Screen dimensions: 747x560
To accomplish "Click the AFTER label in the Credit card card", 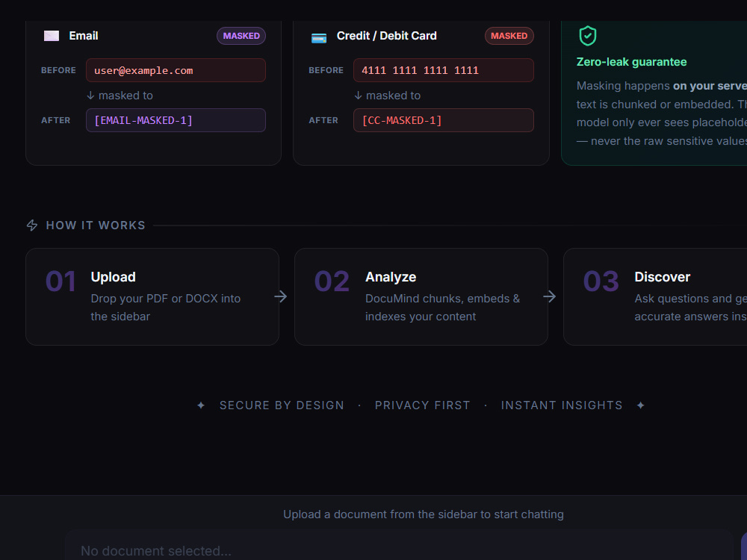I will coord(323,120).
